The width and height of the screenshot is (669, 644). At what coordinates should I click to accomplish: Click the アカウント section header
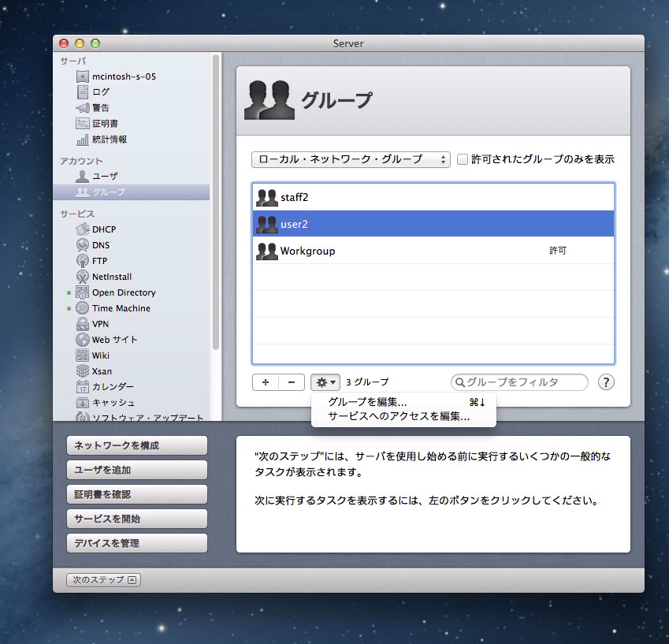(x=81, y=161)
